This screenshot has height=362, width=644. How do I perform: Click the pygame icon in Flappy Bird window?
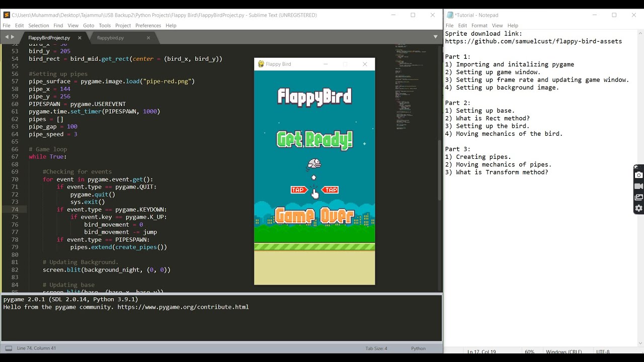261,64
